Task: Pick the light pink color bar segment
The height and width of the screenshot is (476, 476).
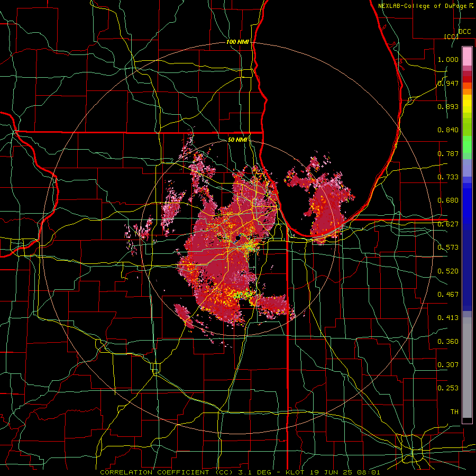Action: (x=467, y=56)
